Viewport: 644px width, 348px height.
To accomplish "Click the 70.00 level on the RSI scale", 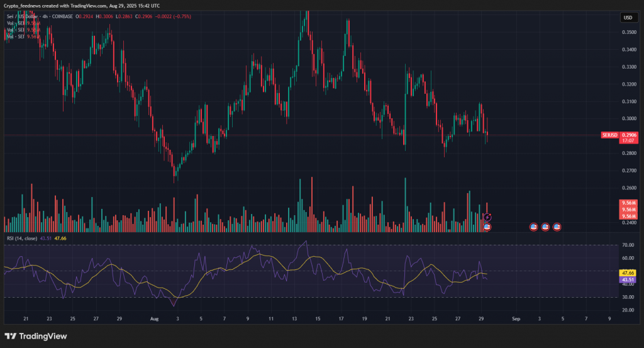I will 626,245.
